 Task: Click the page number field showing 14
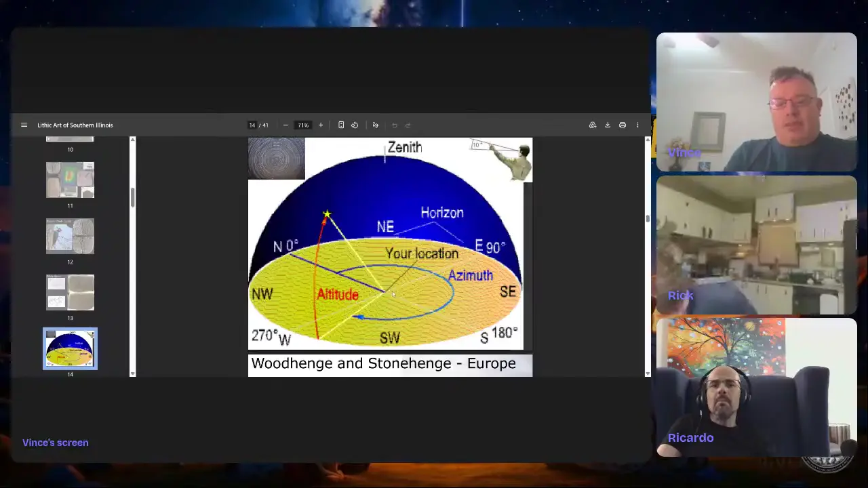(x=252, y=125)
